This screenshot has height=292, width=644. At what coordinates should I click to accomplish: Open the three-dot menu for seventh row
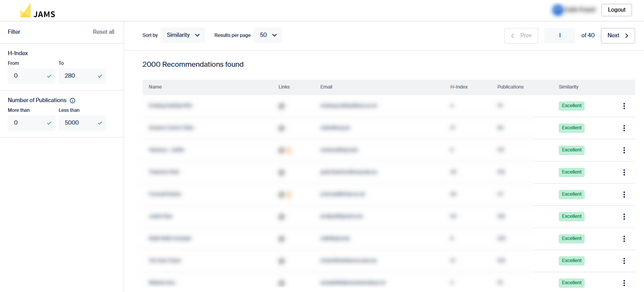[x=624, y=239]
